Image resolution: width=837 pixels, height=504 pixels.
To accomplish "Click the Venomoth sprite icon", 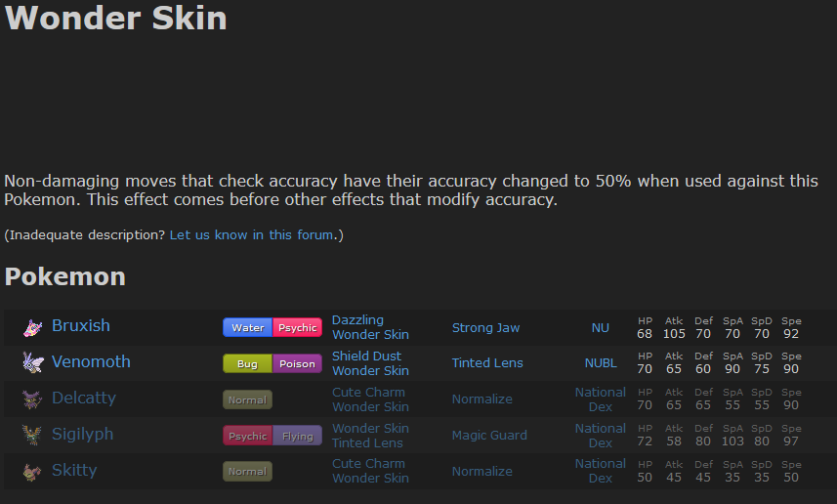I will 33,362.
